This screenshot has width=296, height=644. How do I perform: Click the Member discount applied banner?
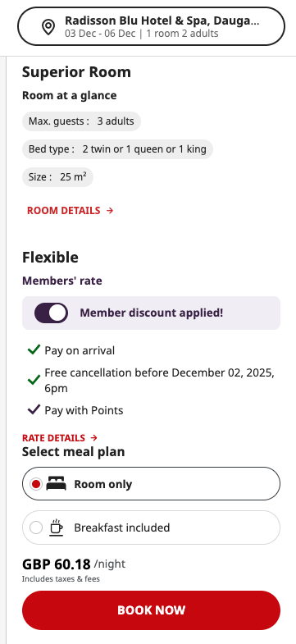pos(151,313)
